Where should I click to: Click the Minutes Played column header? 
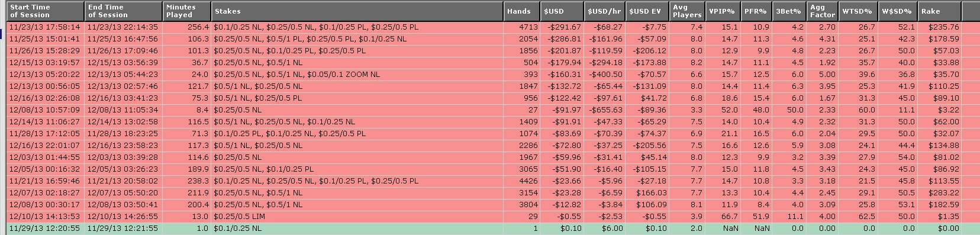click(x=186, y=11)
